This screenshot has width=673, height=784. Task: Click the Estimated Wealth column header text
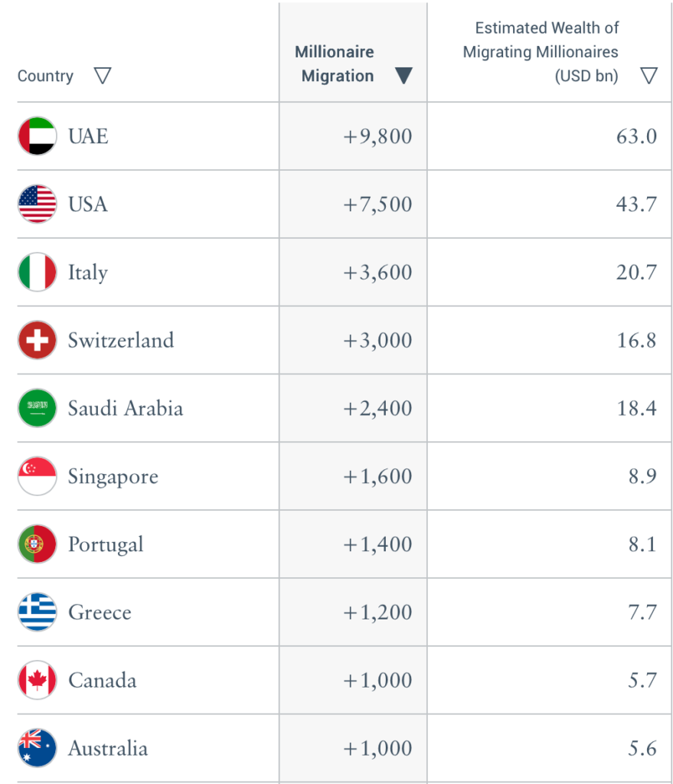544,52
